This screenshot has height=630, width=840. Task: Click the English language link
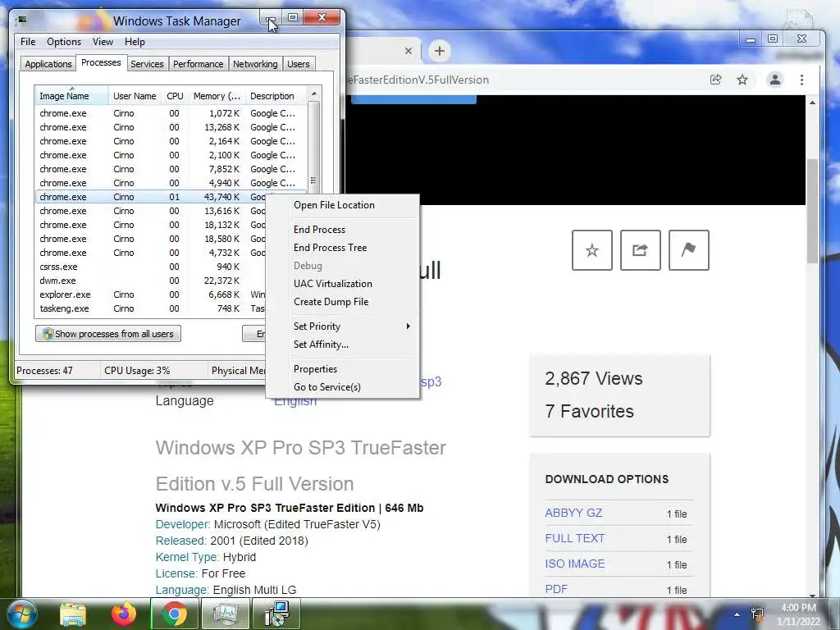pos(295,403)
